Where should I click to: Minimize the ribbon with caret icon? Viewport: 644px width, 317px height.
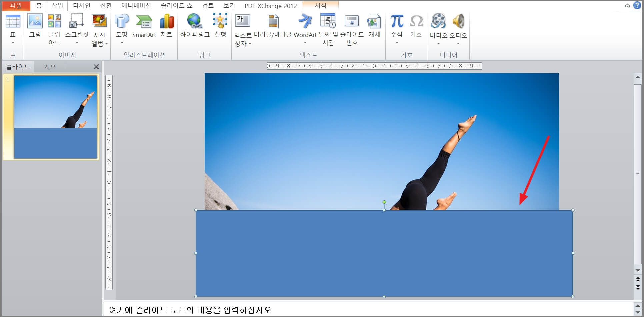click(627, 6)
